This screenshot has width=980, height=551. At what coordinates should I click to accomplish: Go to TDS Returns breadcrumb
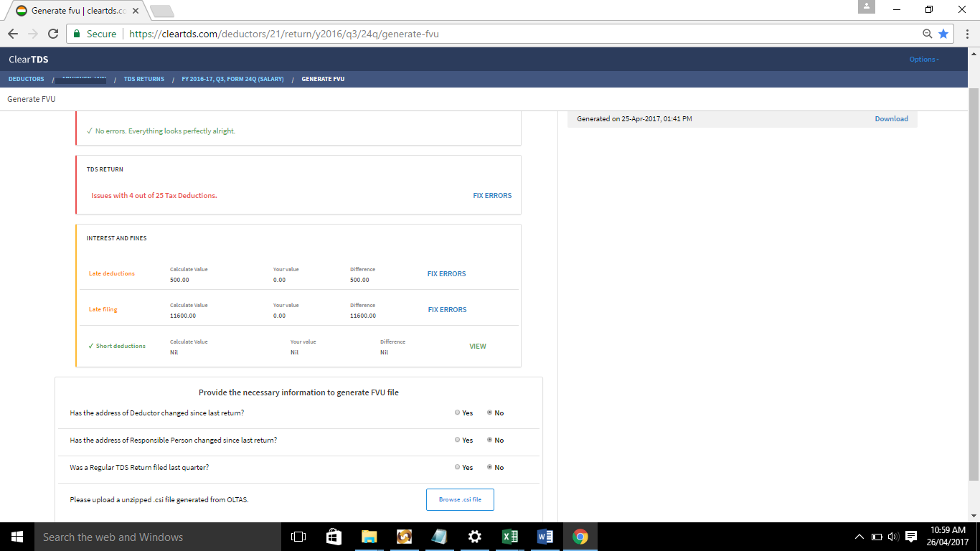pyautogui.click(x=143, y=79)
